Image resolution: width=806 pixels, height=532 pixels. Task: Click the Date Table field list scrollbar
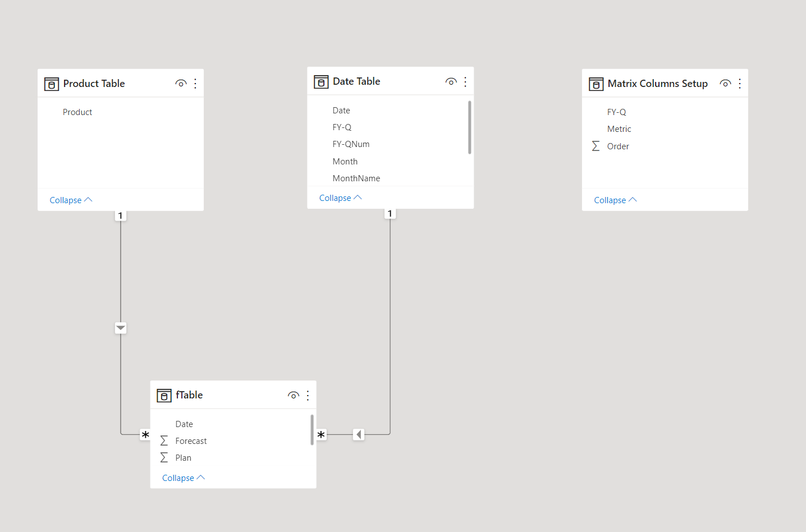469,127
